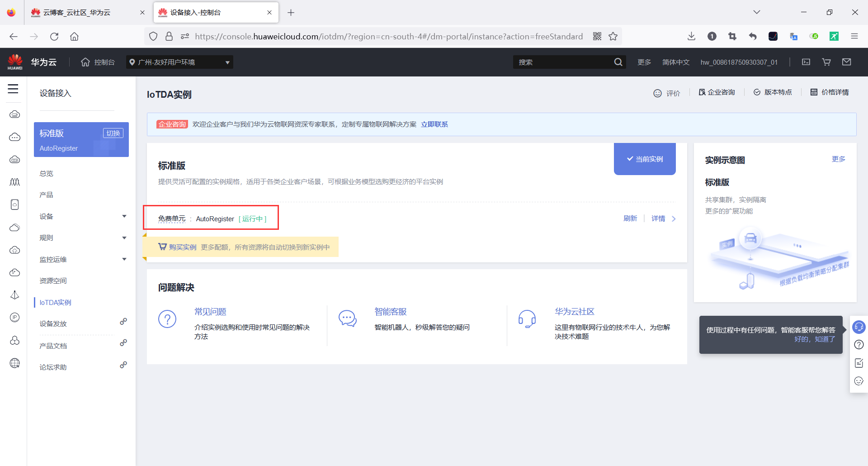Click the 立即联系 link

click(x=434, y=124)
